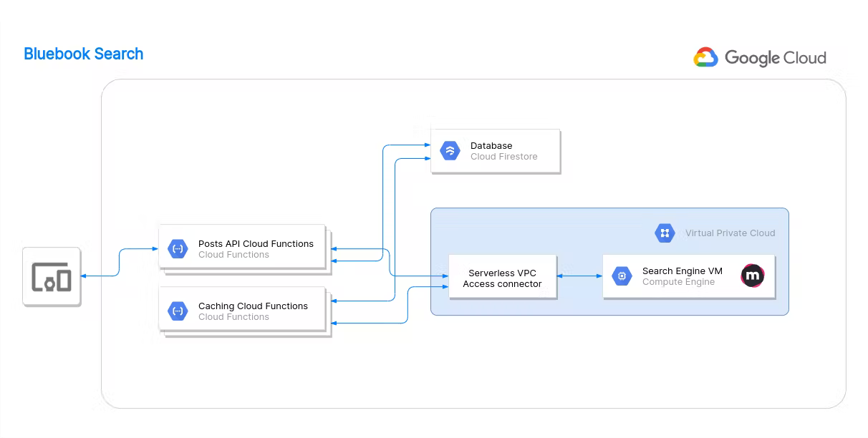Select the 'Database' label text

491,145
